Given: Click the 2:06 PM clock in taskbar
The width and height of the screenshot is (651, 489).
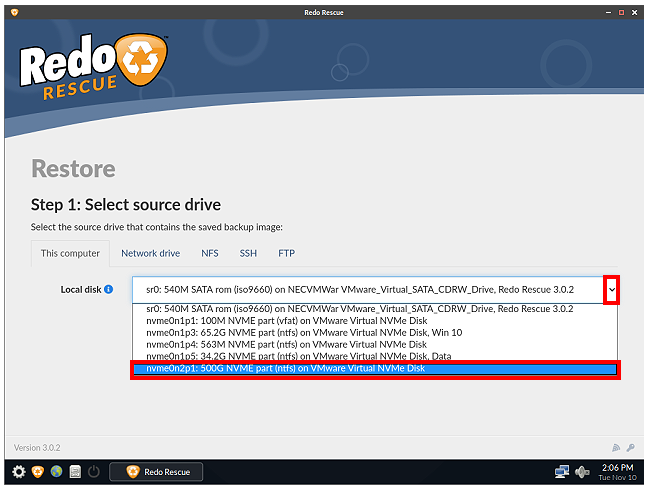Looking at the screenshot, I should 617,468.
